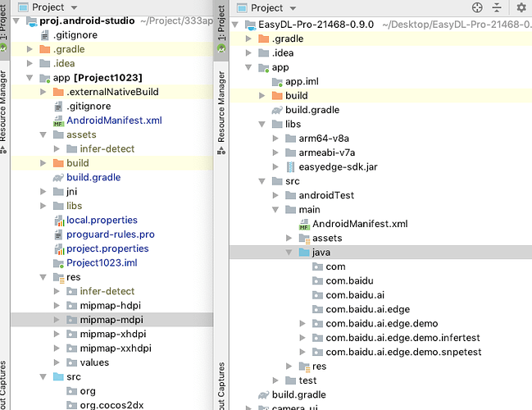This screenshot has width=532, height=410.
Task: Expand the .externalNativeBuild folder
Action: 43,92
